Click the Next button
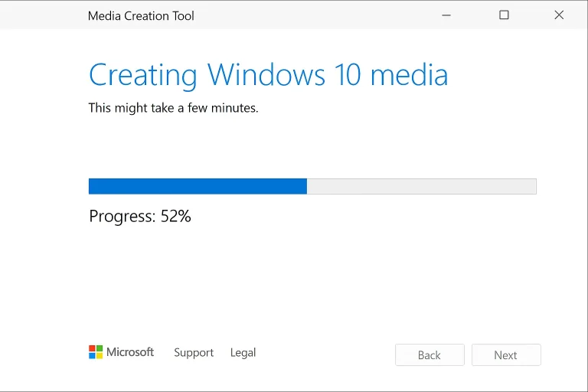The image size is (588, 392). pyautogui.click(x=506, y=354)
